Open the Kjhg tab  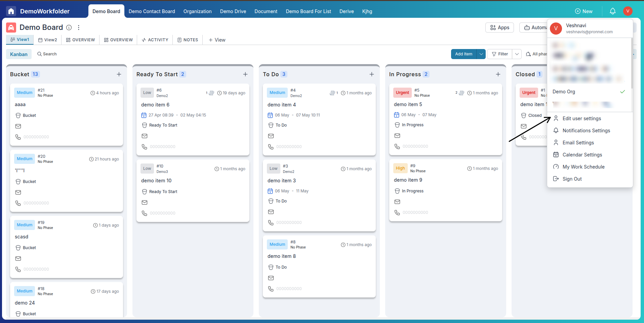367,11
